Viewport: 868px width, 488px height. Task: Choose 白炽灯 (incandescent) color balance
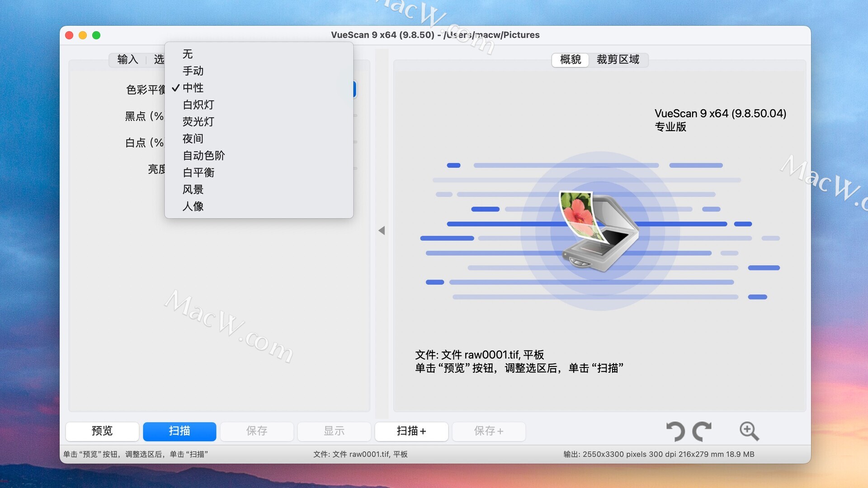[x=198, y=105]
